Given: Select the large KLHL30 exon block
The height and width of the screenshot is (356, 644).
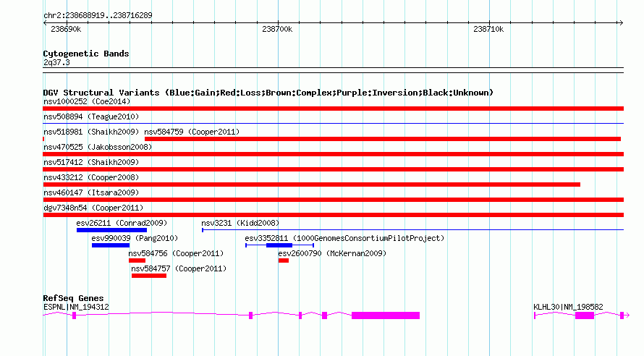Looking at the screenshot, I should (585, 315).
